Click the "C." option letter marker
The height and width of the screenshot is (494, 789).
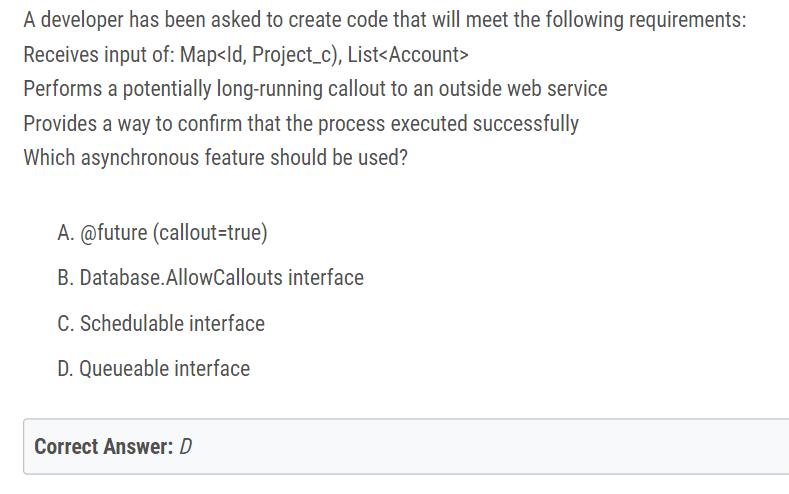pyautogui.click(x=66, y=323)
